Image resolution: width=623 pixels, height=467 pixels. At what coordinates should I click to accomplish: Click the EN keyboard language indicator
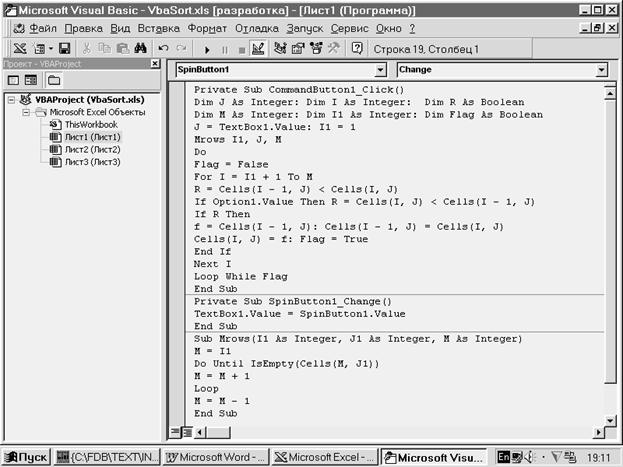click(505, 456)
